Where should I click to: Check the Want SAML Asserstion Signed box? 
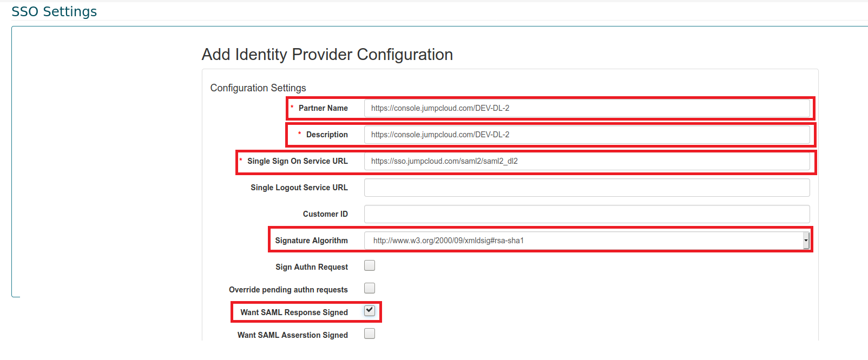pos(370,334)
